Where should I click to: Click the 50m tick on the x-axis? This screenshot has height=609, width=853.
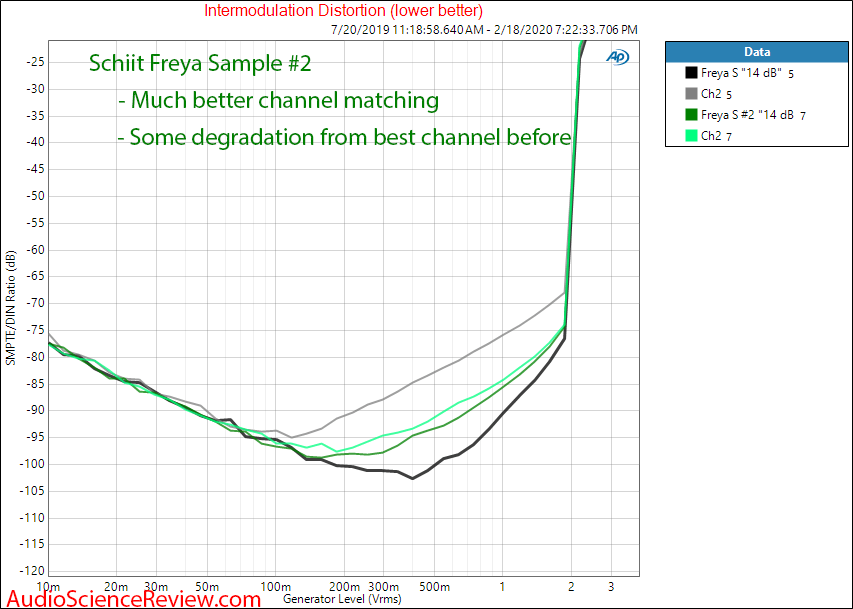pos(207,587)
